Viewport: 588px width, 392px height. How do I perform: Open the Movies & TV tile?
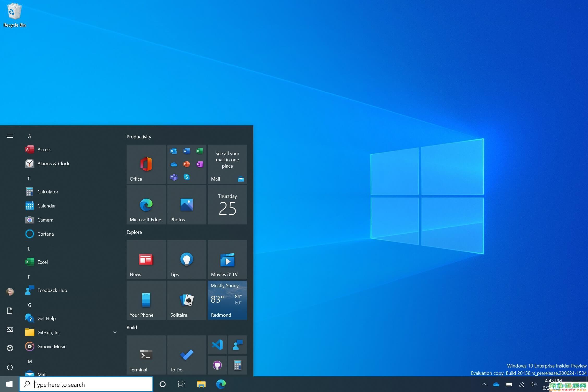[227, 260]
